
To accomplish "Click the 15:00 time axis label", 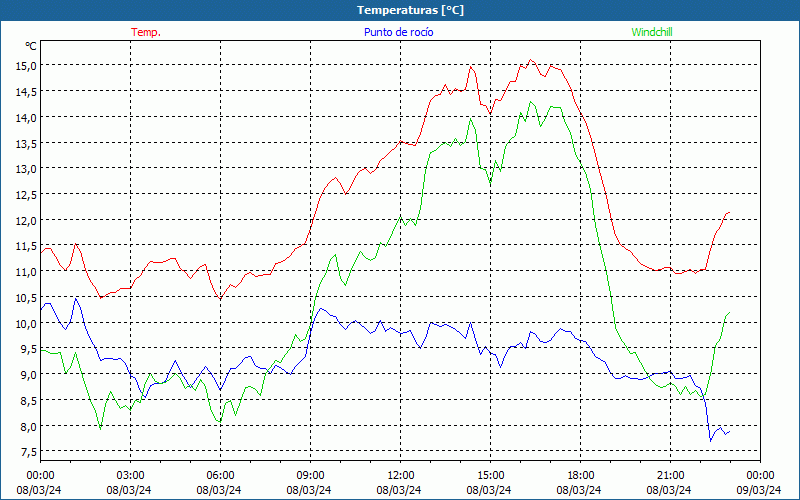I will (x=491, y=476).
